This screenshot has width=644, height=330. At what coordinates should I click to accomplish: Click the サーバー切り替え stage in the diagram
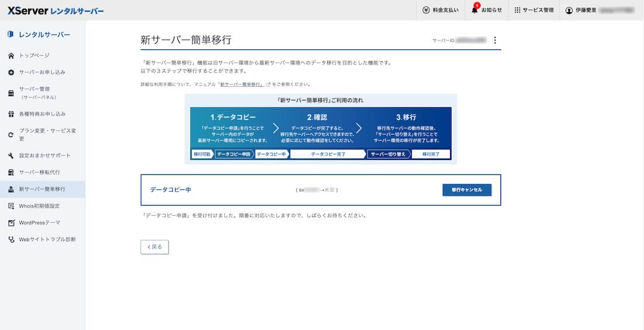pyautogui.click(x=388, y=155)
